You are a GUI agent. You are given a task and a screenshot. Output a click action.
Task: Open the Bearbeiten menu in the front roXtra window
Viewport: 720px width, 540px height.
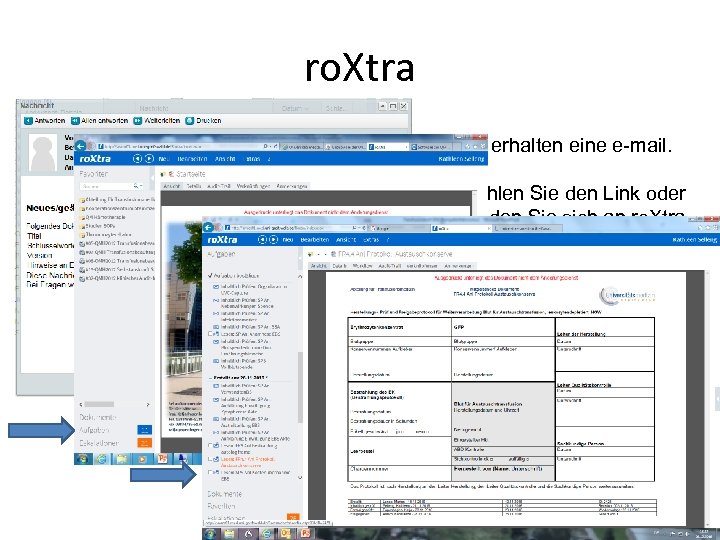click(315, 240)
